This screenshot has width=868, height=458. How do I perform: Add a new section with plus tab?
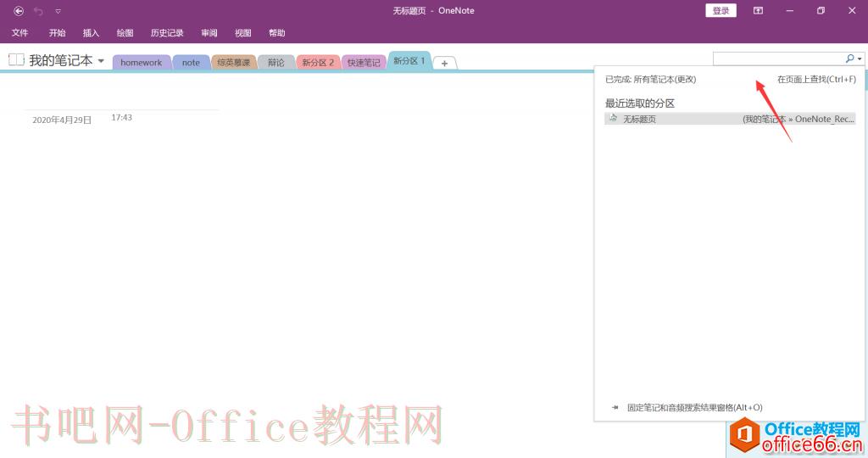(x=444, y=63)
